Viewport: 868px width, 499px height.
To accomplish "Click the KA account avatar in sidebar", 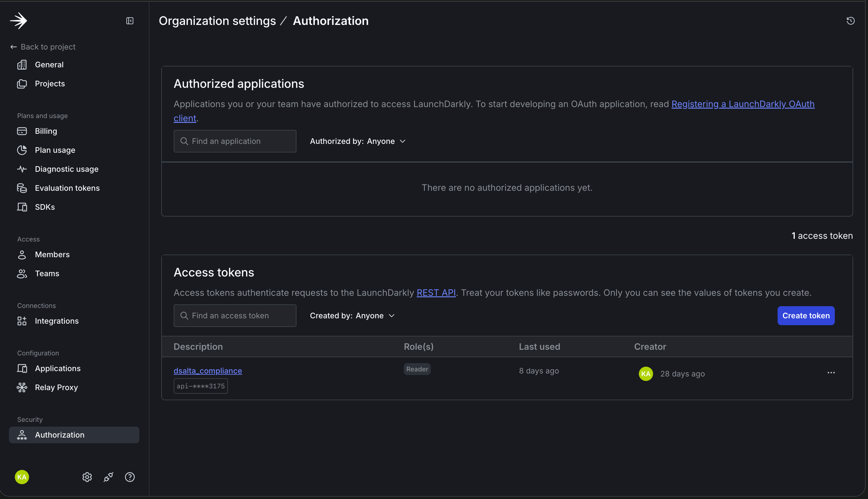I will pos(22,477).
